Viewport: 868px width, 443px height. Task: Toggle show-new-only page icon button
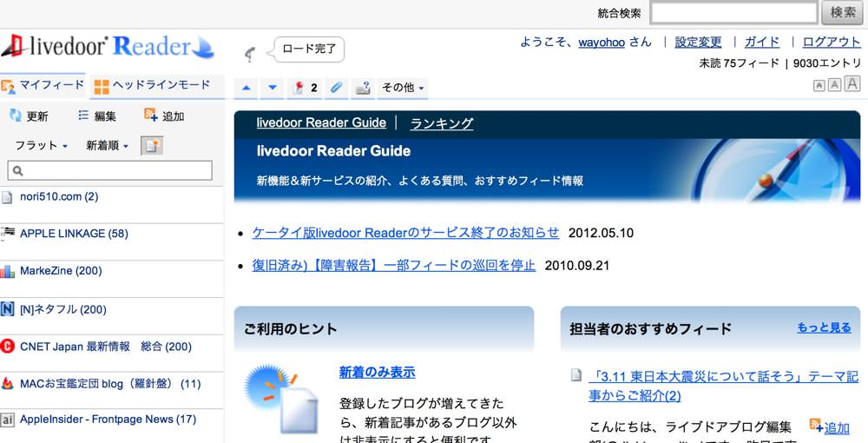[x=152, y=146]
